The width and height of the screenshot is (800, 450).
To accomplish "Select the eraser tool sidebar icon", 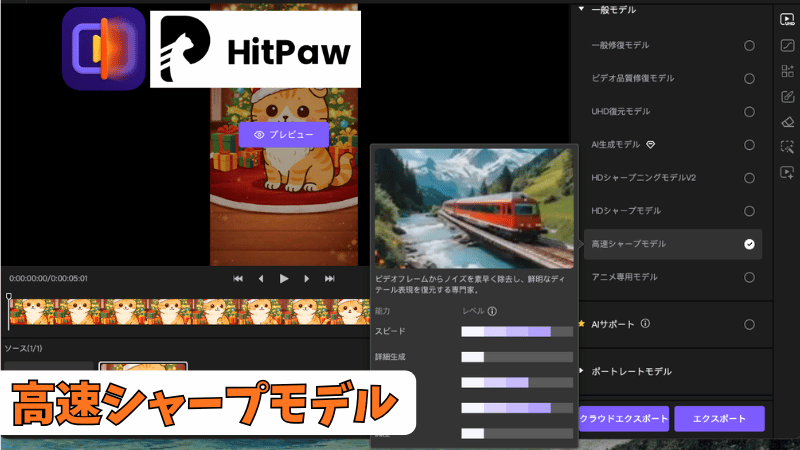I will pyautogui.click(x=787, y=122).
